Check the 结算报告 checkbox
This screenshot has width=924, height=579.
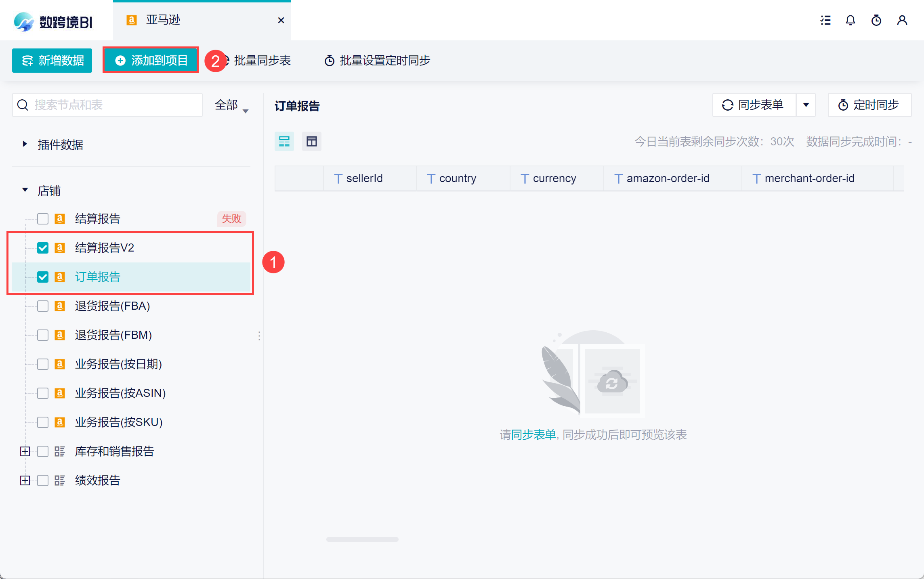pos(43,219)
